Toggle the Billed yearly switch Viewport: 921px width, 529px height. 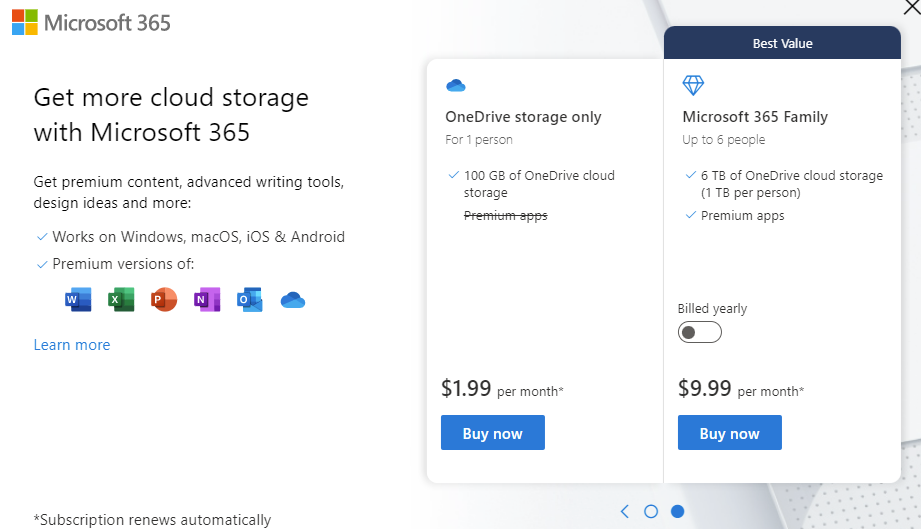pyautogui.click(x=700, y=332)
